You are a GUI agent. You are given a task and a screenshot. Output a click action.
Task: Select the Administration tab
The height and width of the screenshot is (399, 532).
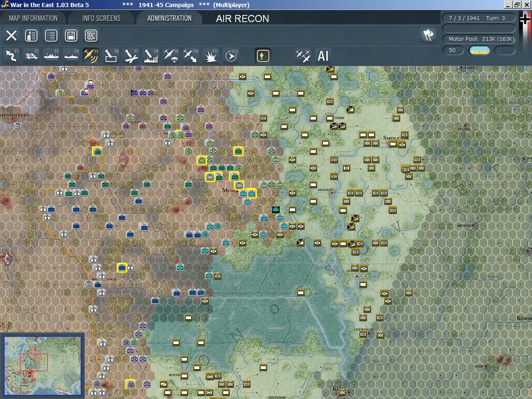[x=169, y=18]
